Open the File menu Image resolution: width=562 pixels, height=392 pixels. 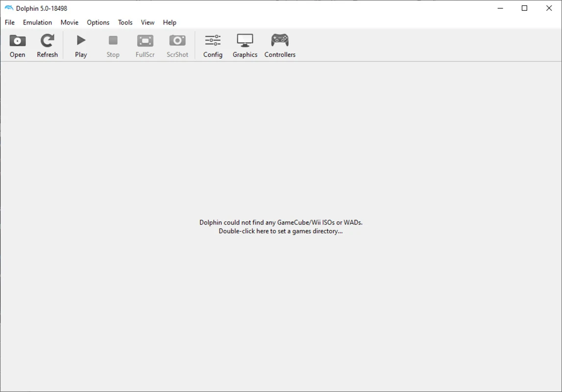tap(10, 23)
